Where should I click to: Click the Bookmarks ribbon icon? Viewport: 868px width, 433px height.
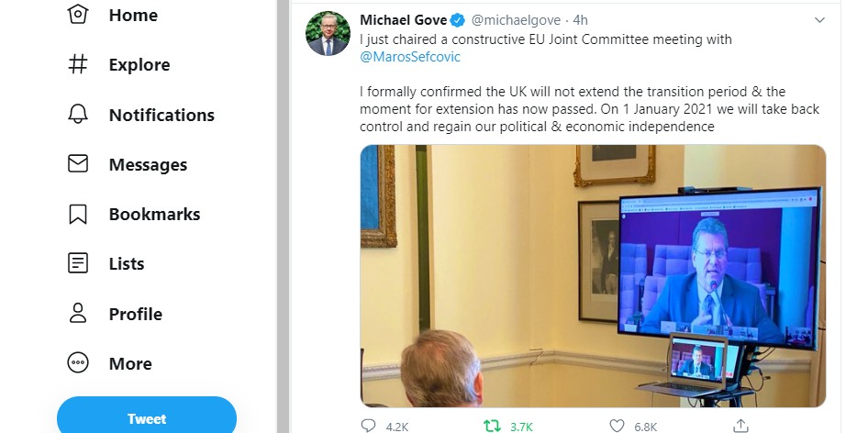coord(78,215)
